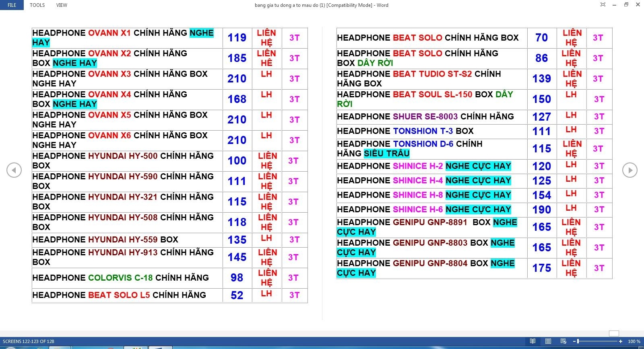This screenshot has width=644, height=349.
Task: Select the price 139 cell
Action: 542,79
